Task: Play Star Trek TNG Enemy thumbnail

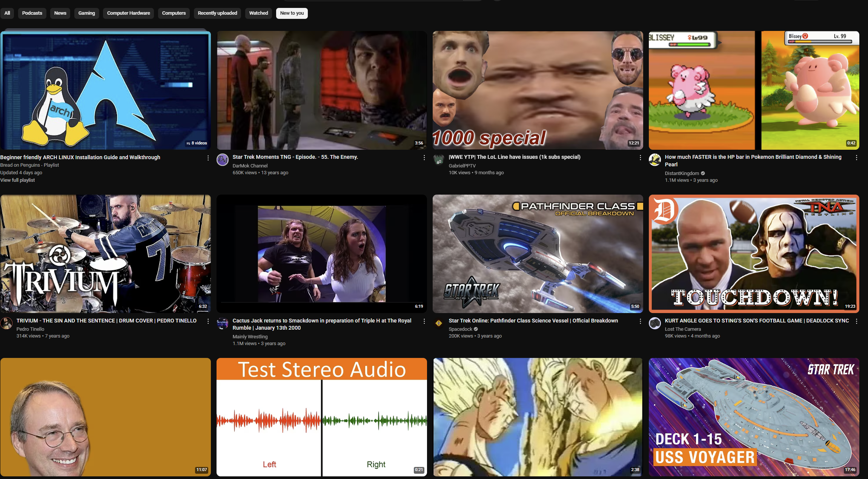Action: point(322,91)
